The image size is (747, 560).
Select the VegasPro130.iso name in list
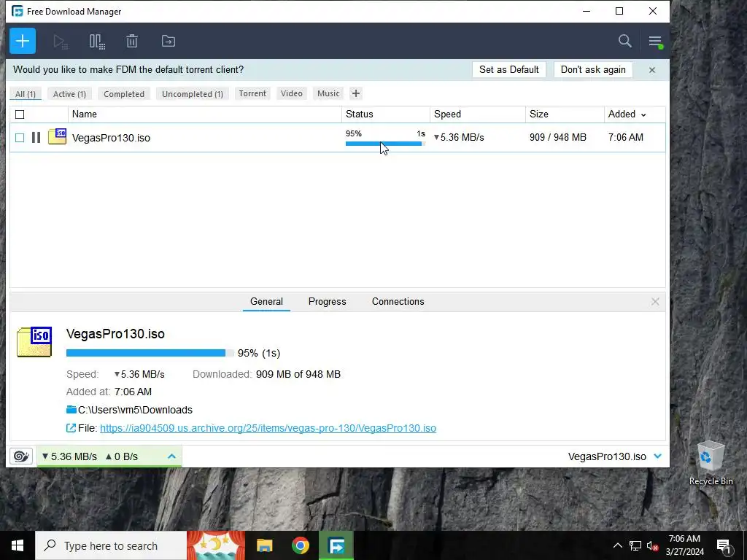111,138
